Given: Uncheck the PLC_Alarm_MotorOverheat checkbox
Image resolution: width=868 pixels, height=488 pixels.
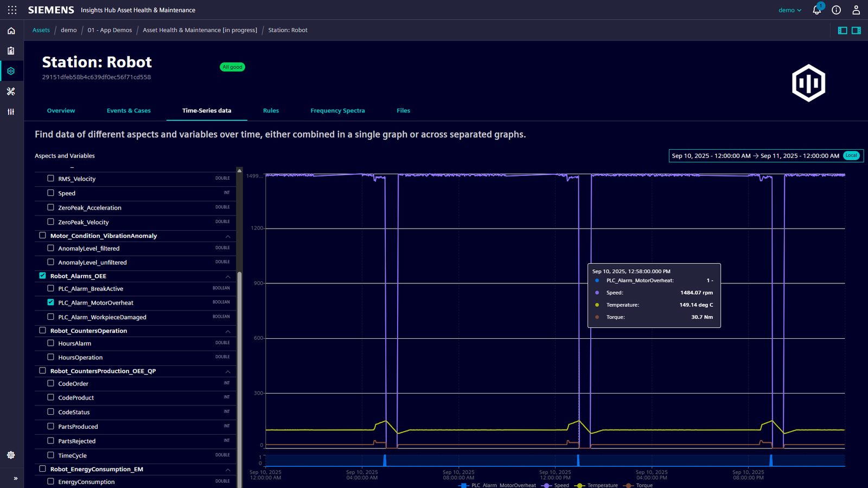Looking at the screenshot, I should (50, 302).
